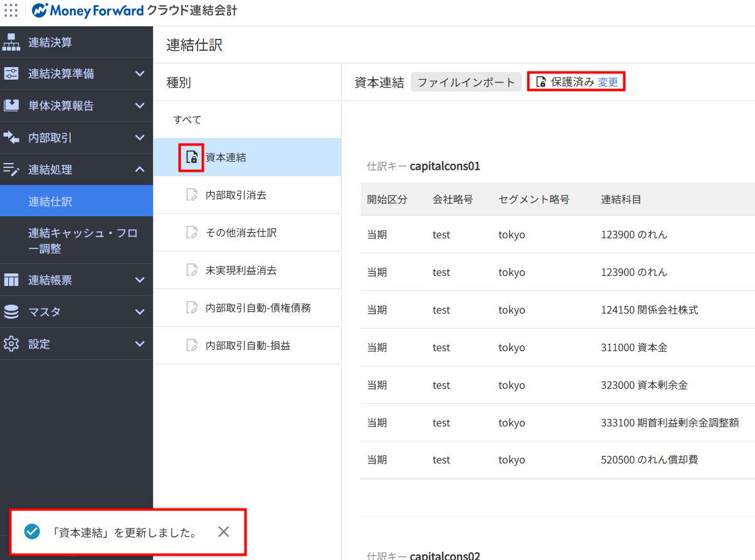Select すべて in the 種別 list

pos(187,120)
